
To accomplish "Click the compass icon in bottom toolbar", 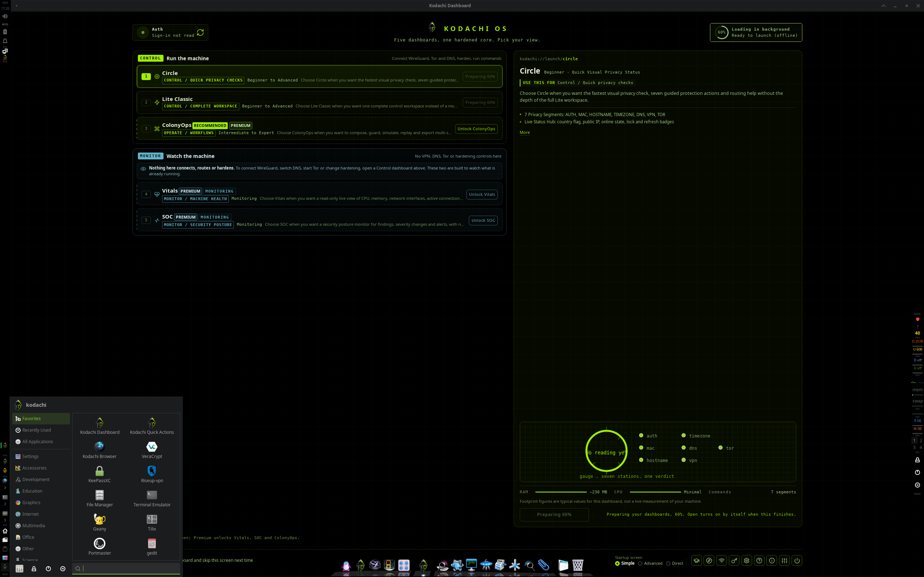I will [709, 560].
